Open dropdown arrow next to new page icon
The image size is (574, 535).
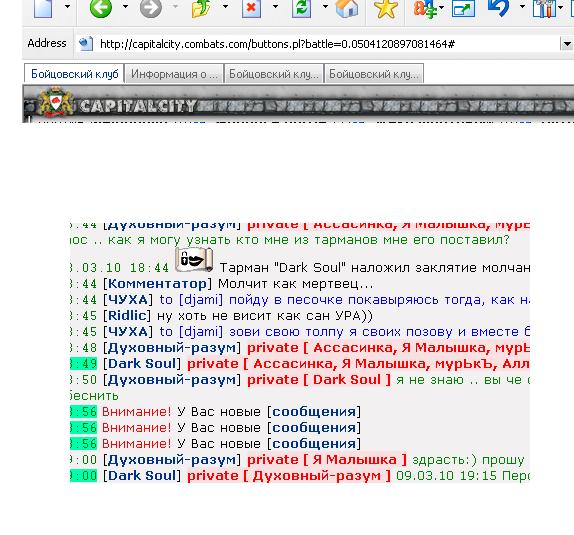67,6
